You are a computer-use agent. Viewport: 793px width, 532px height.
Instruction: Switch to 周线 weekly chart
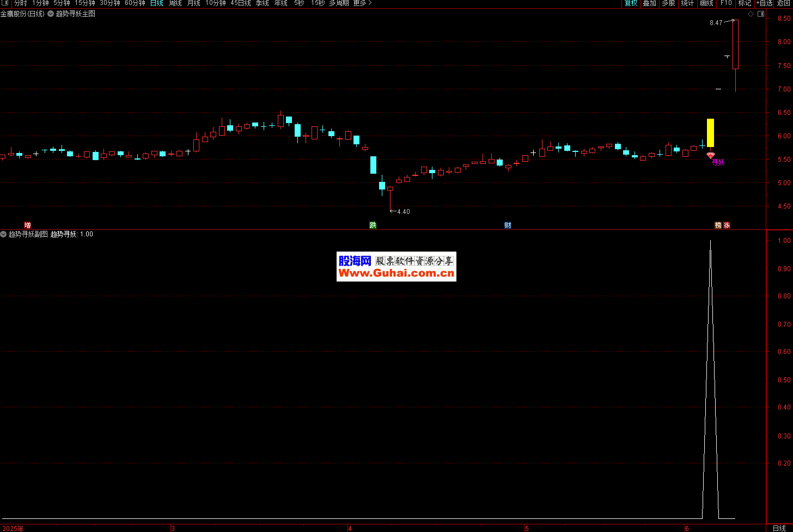click(x=175, y=3)
